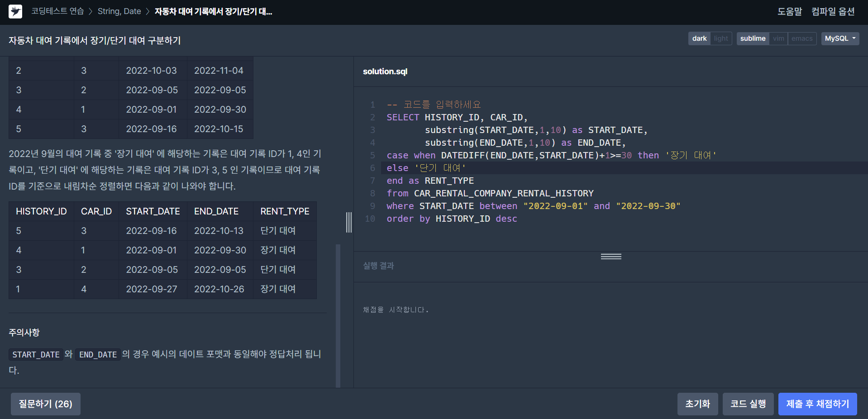The height and width of the screenshot is (419, 868).
Task: Click the Programmers logo icon
Action: [x=15, y=12]
